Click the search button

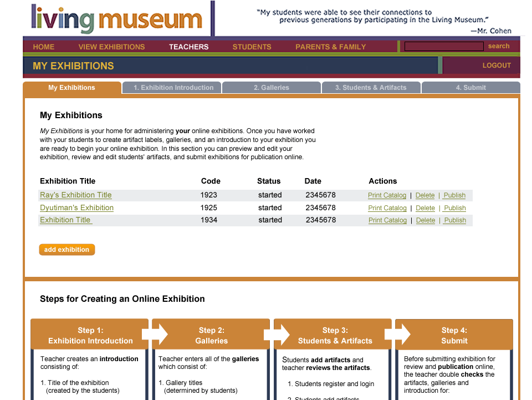pos(499,46)
